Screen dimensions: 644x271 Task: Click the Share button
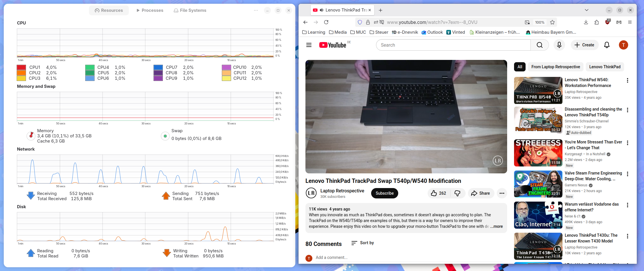(x=481, y=193)
